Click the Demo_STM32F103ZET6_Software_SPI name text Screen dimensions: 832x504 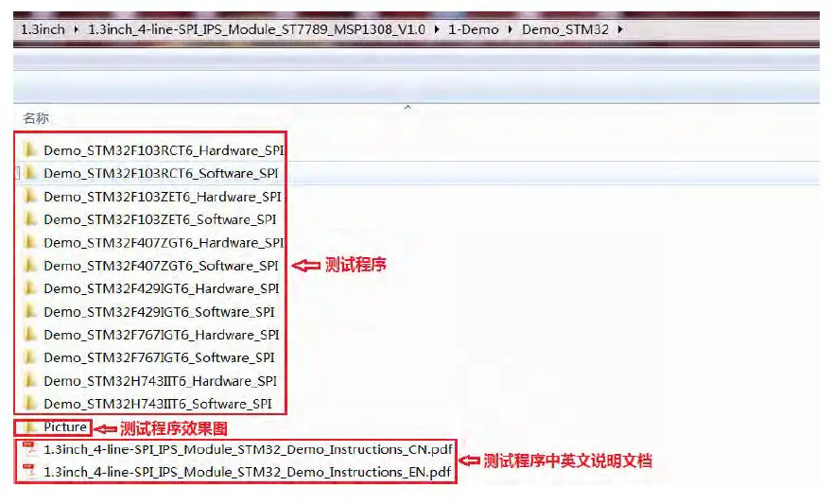(x=160, y=219)
